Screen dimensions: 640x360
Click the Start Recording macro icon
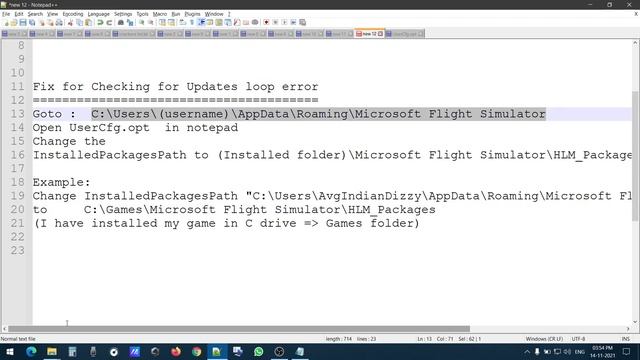pos(266,22)
